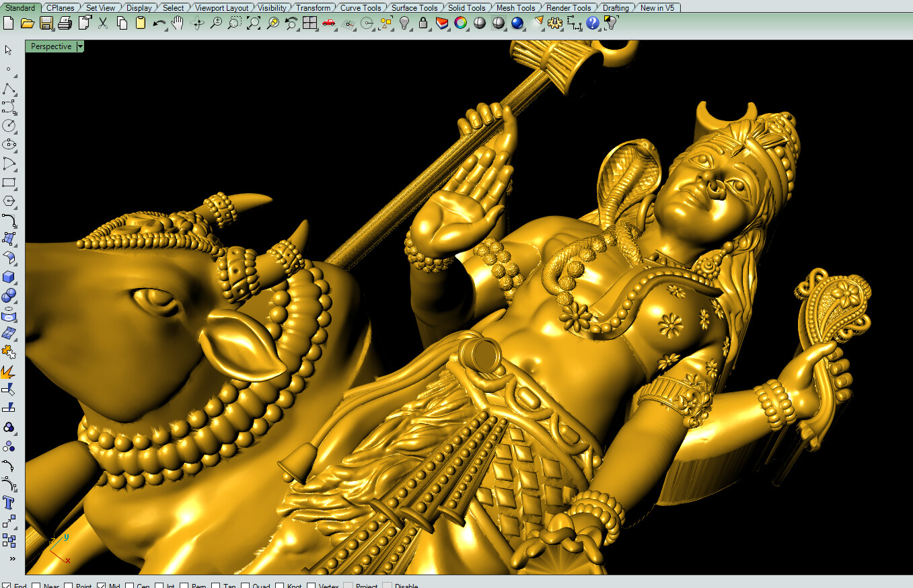
Task: Switch to the Transform tab
Action: (313, 8)
